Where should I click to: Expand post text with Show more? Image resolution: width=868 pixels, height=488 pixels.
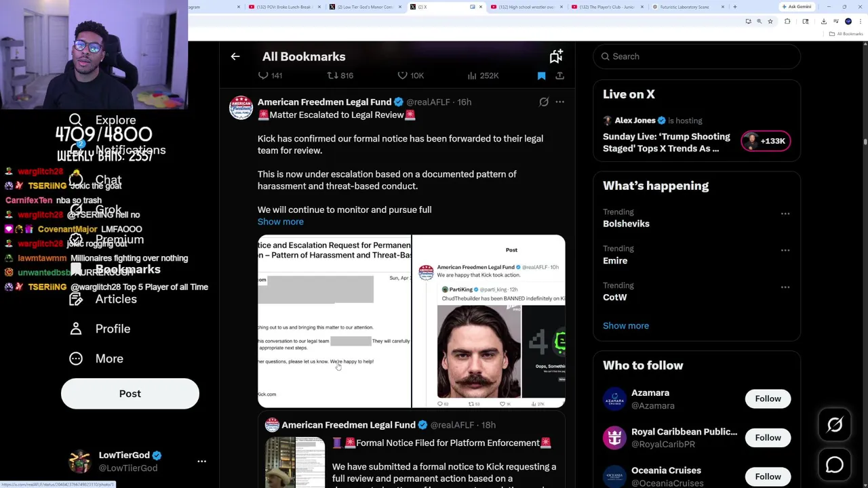[x=281, y=222]
